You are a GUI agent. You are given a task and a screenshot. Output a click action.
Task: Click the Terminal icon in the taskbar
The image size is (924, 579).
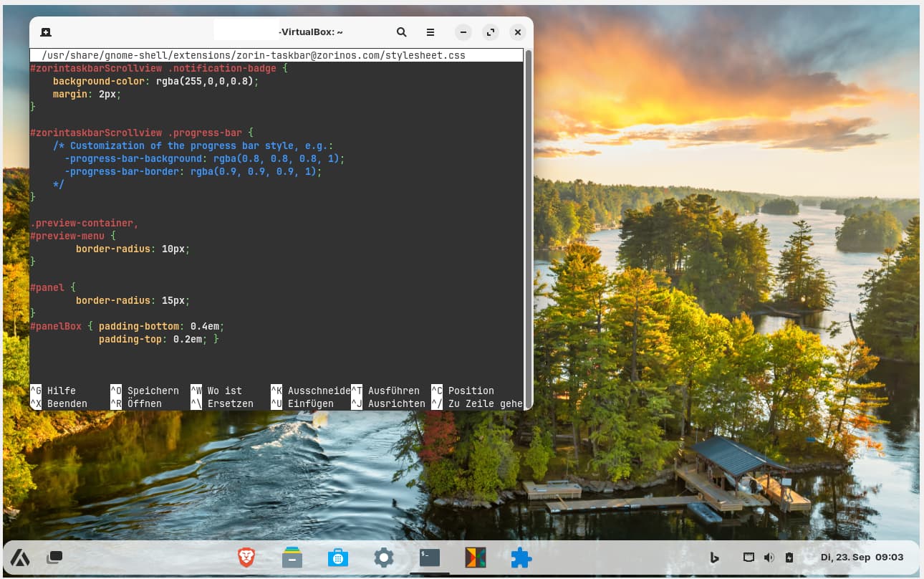click(x=430, y=557)
